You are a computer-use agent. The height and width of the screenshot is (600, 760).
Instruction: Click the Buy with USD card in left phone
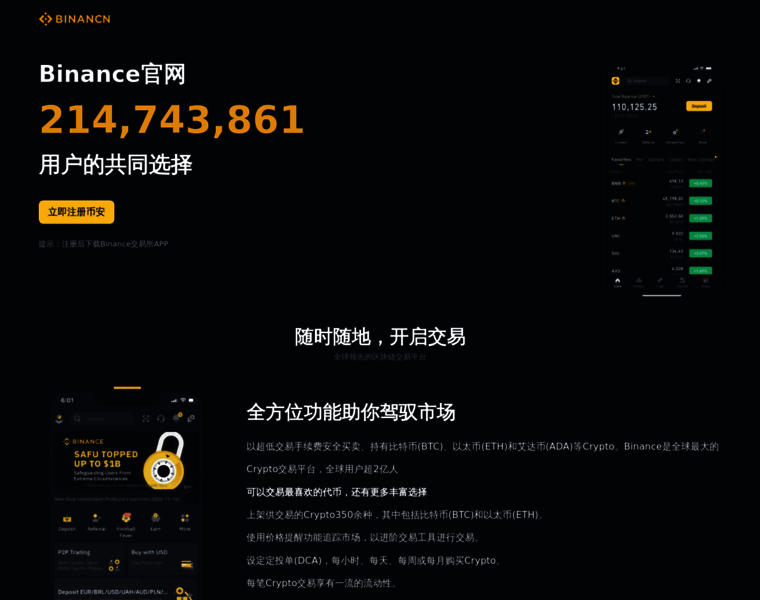coord(161,560)
